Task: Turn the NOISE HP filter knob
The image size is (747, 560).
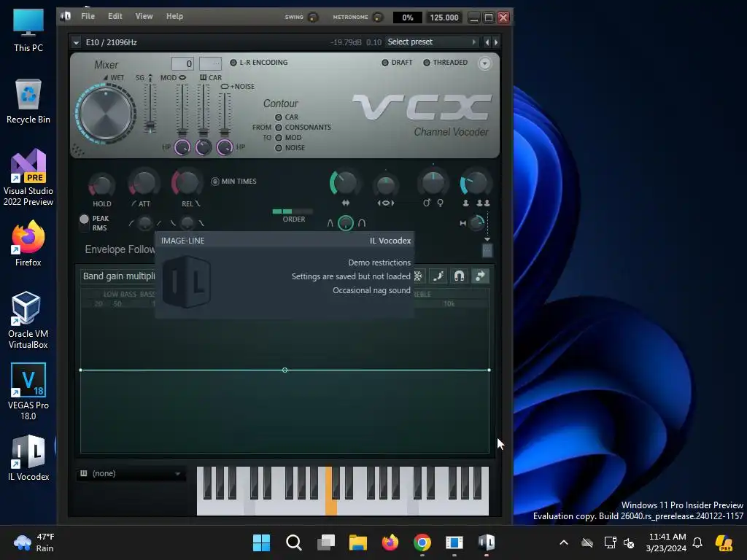Action: (x=225, y=147)
